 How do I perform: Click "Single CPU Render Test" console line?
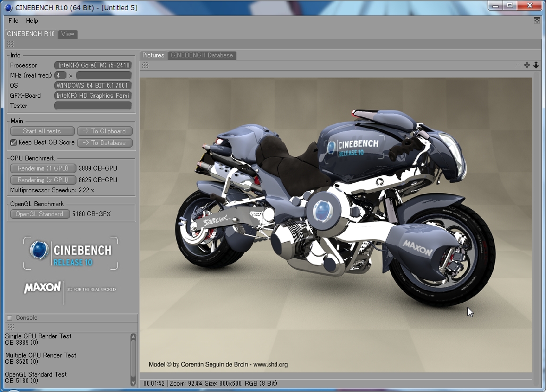[38, 336]
